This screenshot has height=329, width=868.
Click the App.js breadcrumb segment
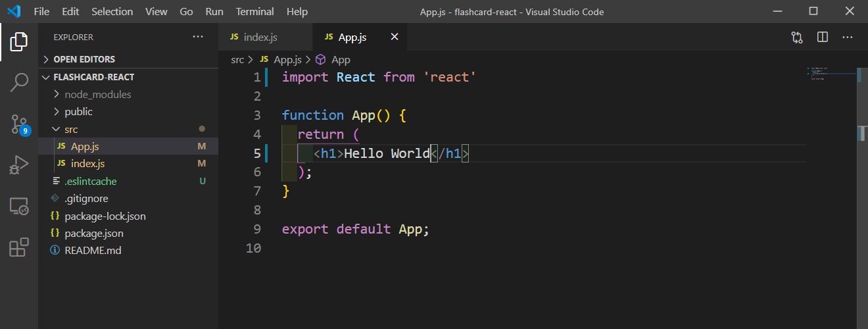pyautogui.click(x=287, y=59)
